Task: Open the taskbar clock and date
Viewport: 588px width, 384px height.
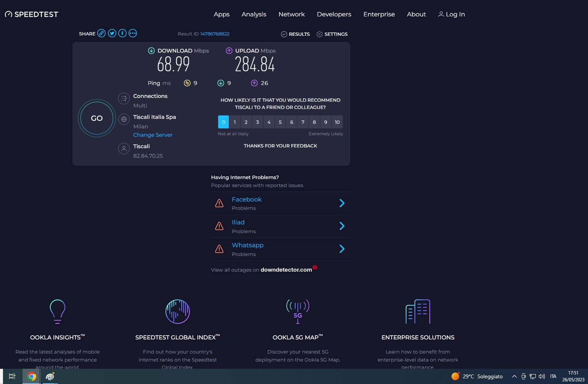Action: 573,376
